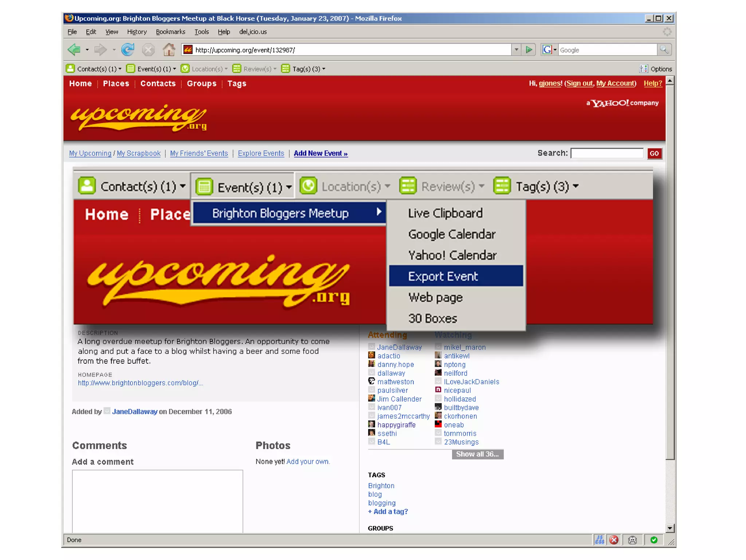Click the face icon in status bar
The height and width of the screenshot is (560, 746).
point(632,540)
